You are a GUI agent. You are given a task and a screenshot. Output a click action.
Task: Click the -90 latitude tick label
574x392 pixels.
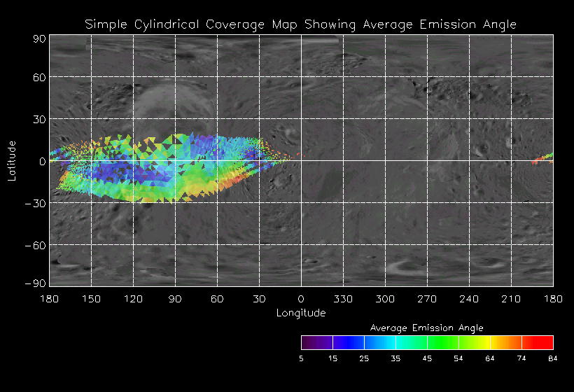[36, 282]
